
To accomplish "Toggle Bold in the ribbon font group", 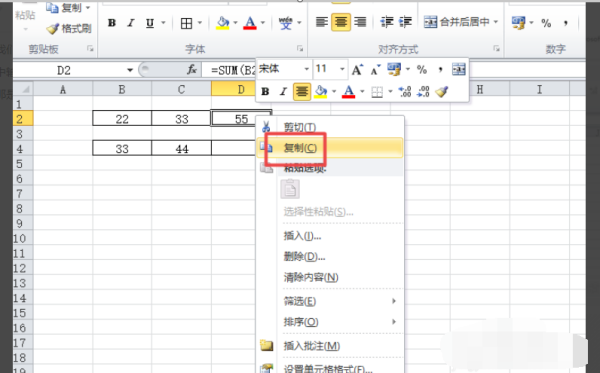I will pyautogui.click(x=112, y=23).
